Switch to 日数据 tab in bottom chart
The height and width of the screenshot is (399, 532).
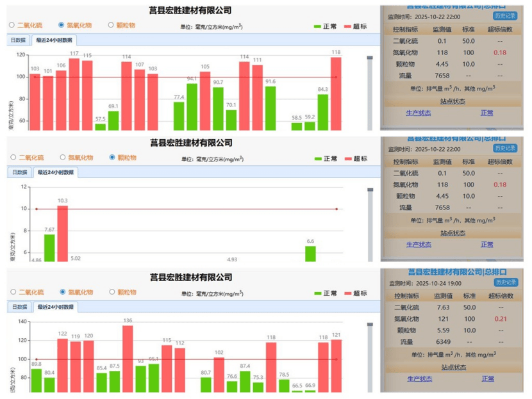tap(19, 307)
